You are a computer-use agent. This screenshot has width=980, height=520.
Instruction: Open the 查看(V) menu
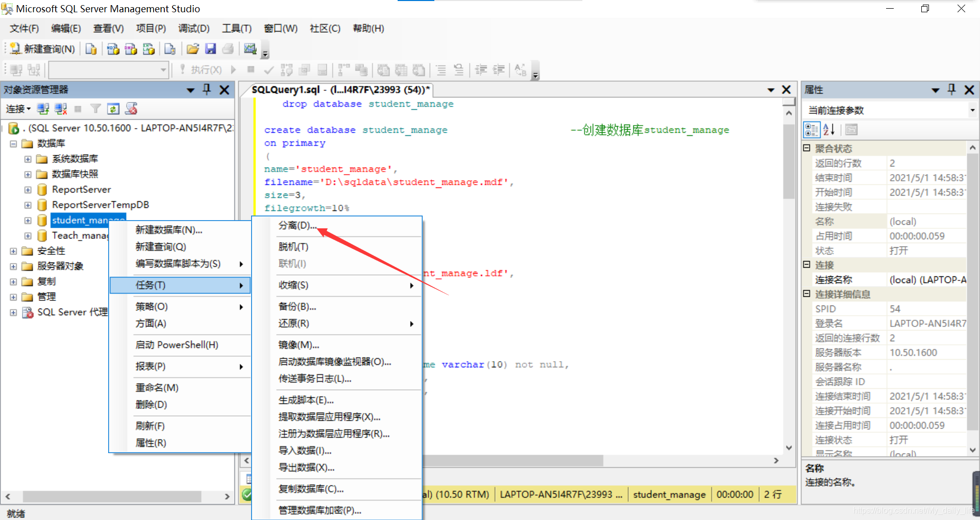click(x=108, y=29)
